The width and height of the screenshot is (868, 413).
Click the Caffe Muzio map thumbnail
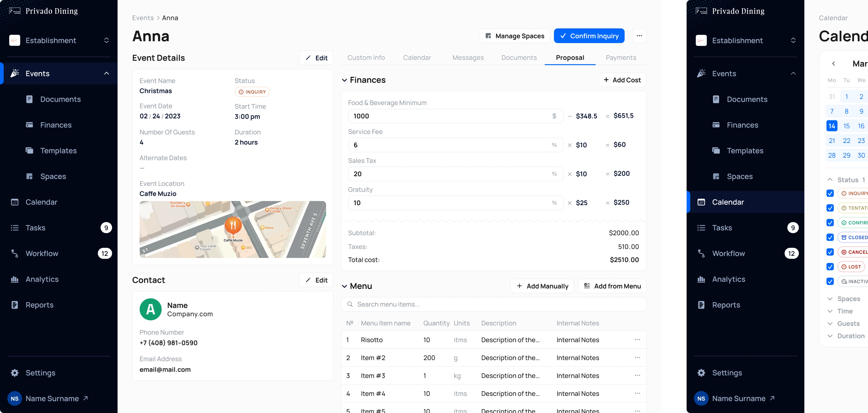coord(232,229)
